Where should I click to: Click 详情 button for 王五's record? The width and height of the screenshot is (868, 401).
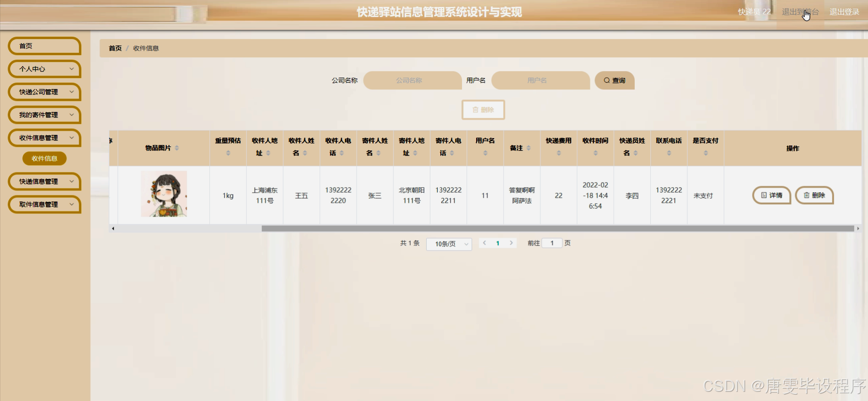tap(772, 195)
